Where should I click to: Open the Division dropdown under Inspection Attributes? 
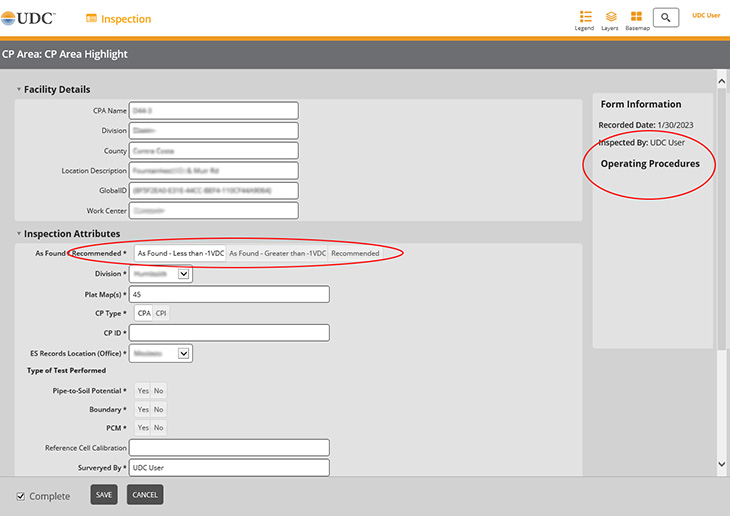coord(183,274)
